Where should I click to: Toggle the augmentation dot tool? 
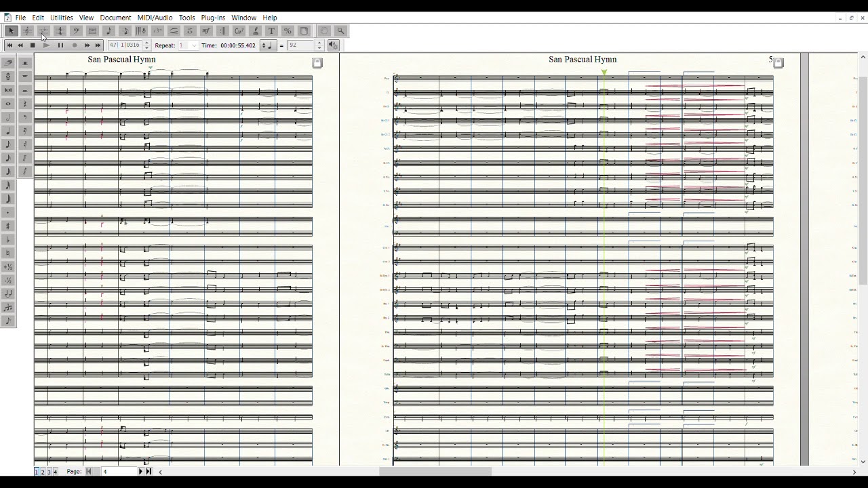click(8, 212)
